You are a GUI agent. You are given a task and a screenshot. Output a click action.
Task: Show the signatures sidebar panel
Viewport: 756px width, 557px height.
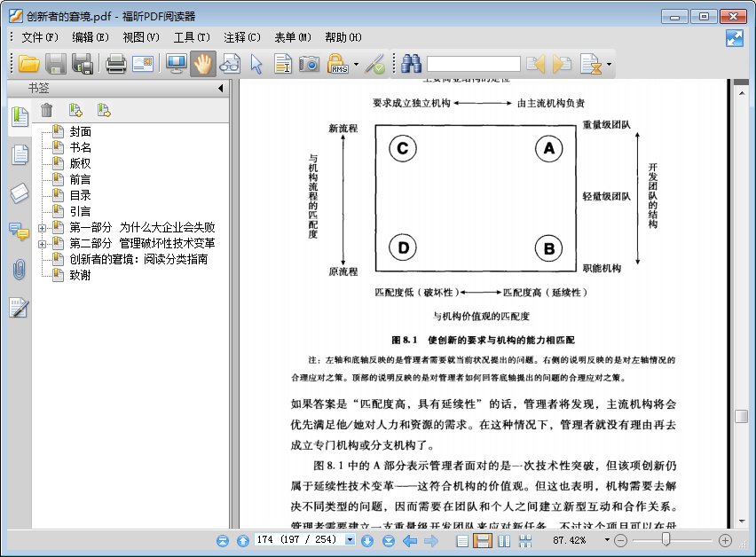click(x=20, y=308)
